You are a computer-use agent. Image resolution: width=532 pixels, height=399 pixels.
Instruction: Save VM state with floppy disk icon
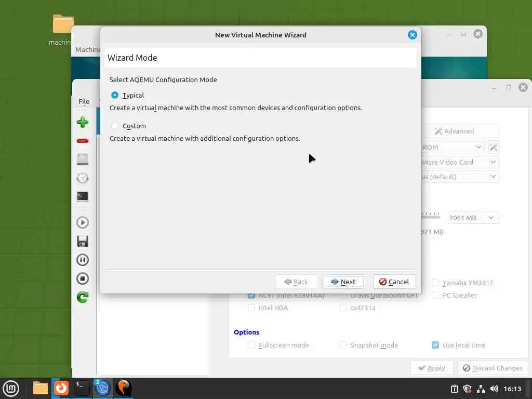click(83, 241)
